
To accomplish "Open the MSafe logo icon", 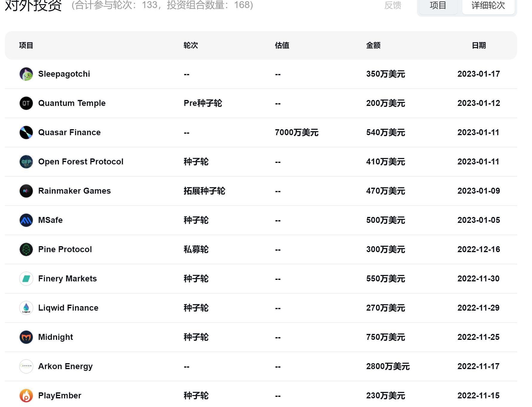I will [x=26, y=220].
